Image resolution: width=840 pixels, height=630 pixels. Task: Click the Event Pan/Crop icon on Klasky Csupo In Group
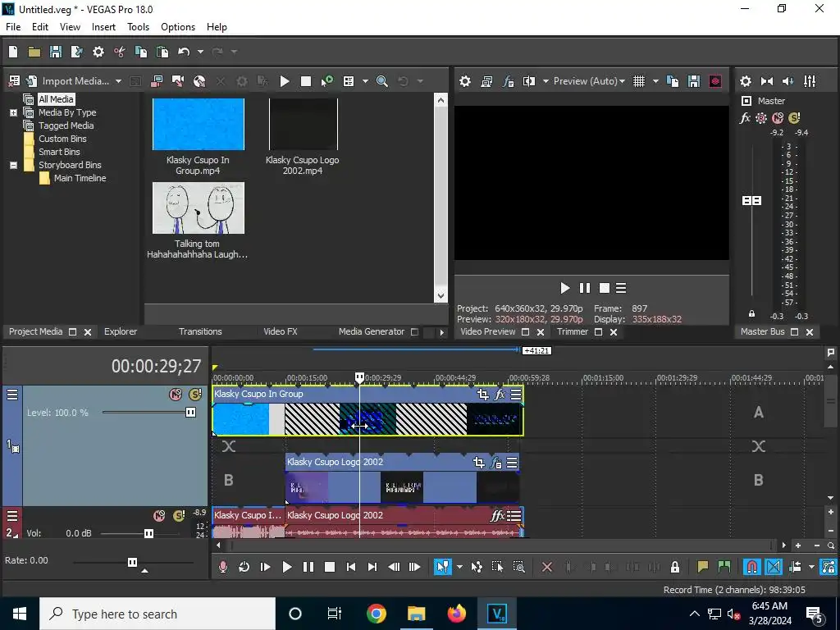pos(482,395)
